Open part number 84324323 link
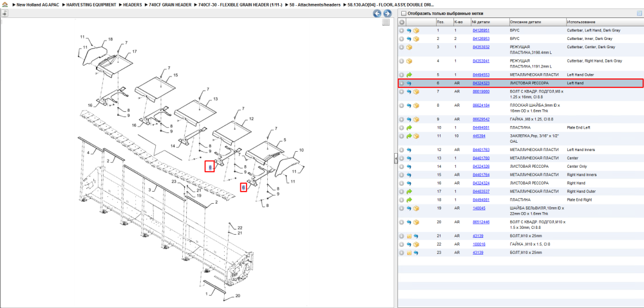The image size is (644, 308). tap(481, 83)
